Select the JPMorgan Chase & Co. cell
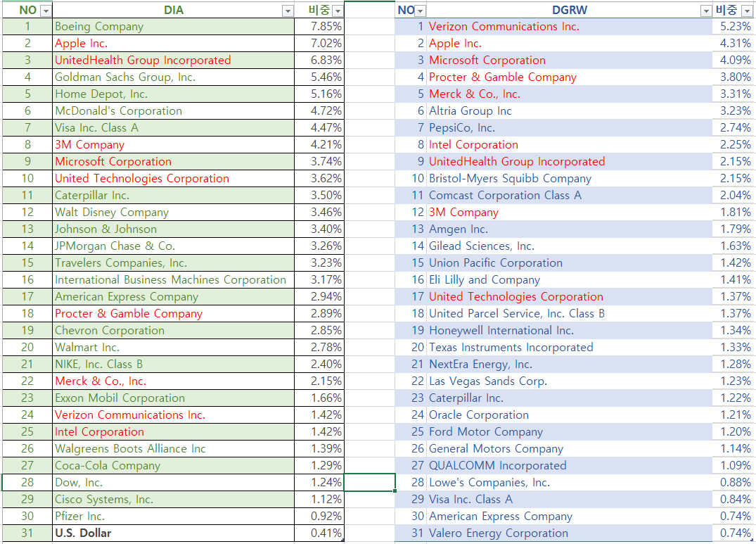Screen dimensions: 756x544 tap(173, 246)
